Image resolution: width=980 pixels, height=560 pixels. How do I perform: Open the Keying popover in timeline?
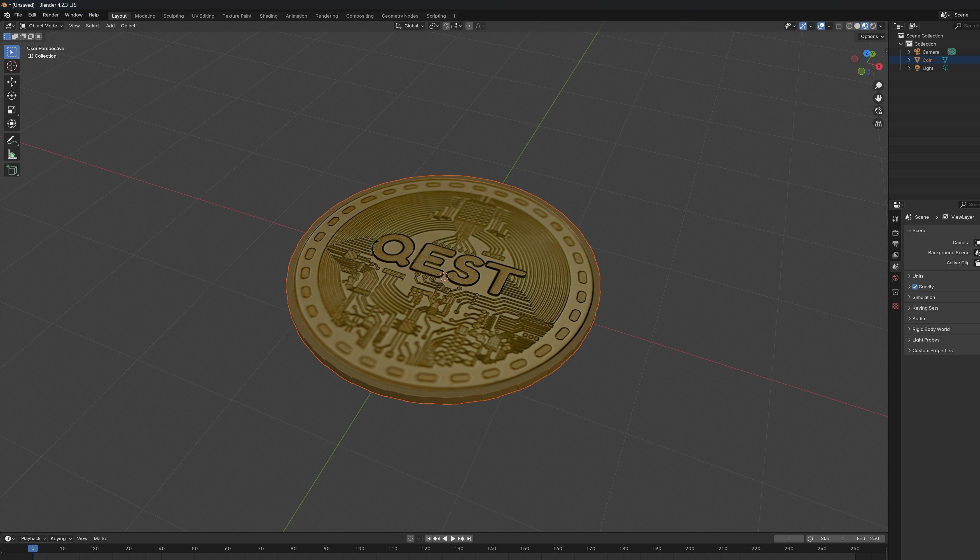coord(61,538)
